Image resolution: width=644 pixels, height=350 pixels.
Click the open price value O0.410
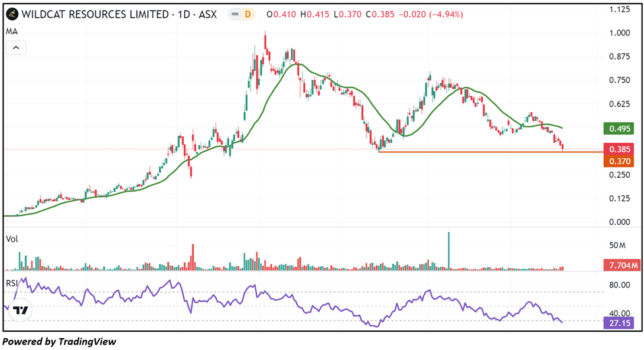point(281,14)
